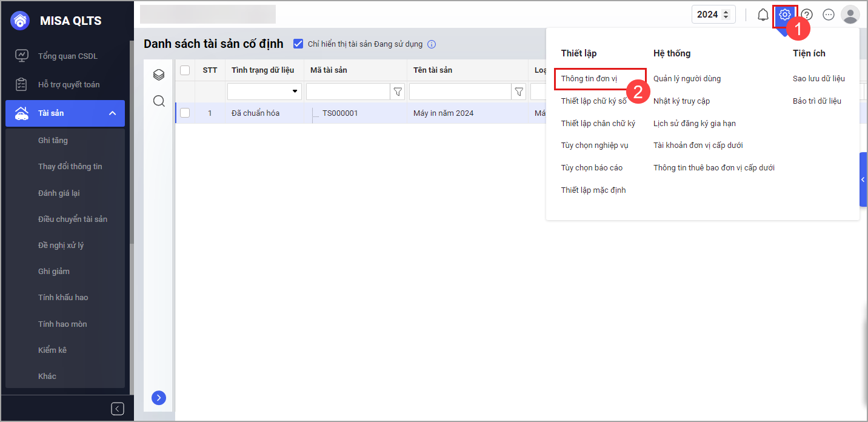Image resolution: width=868 pixels, height=422 pixels.
Task: Click the filter icon in Mã tài sản column
Action: pos(398,92)
